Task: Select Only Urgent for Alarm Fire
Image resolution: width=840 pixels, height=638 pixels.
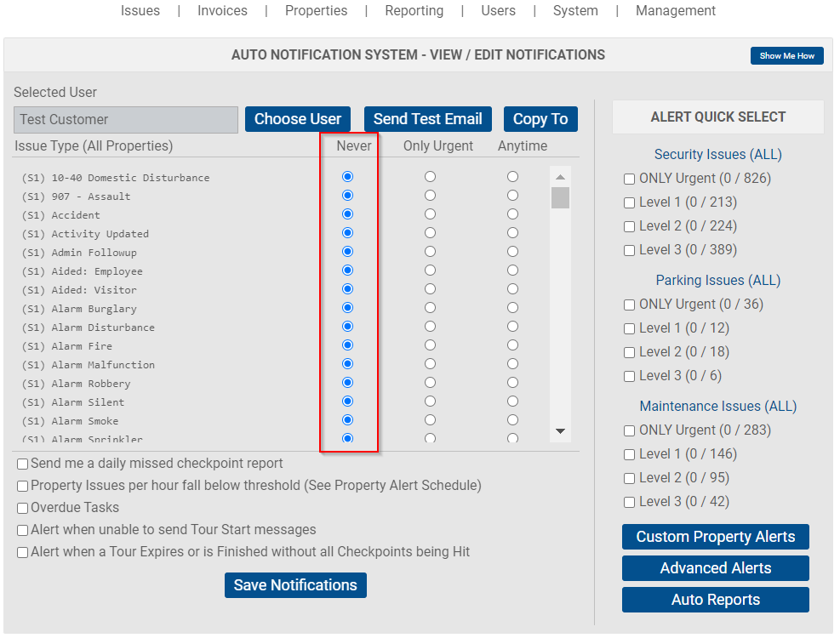Action: point(430,345)
